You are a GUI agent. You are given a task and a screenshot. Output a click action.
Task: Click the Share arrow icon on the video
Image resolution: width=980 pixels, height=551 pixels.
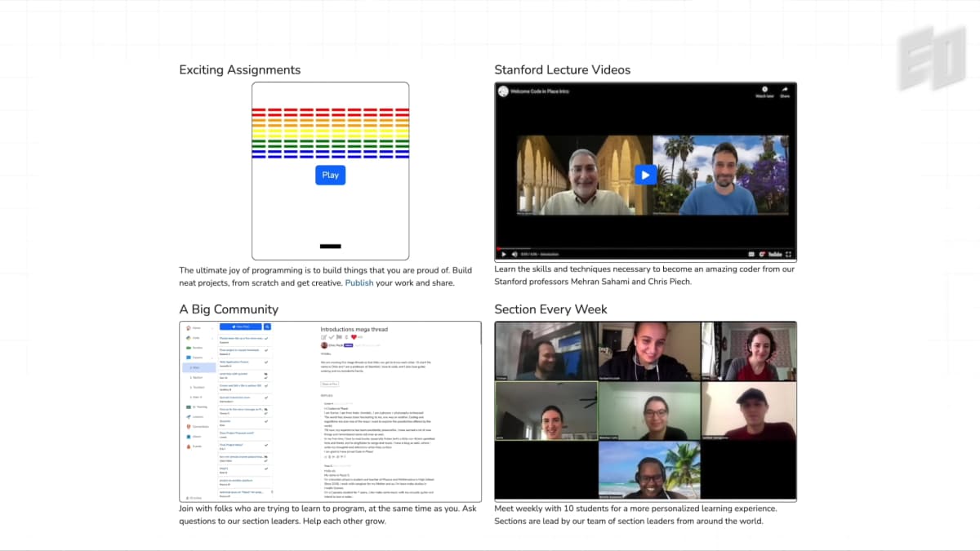785,90
